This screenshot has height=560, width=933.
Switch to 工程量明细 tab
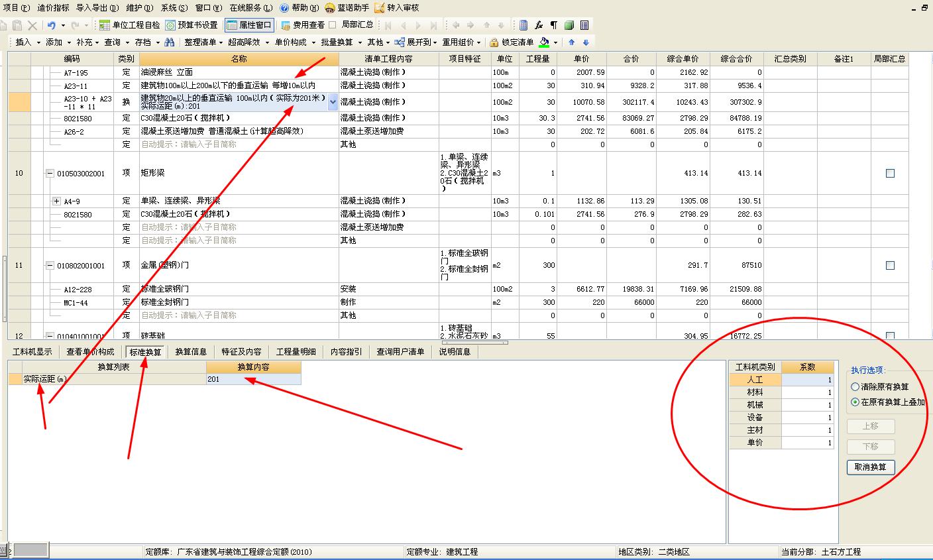click(296, 352)
